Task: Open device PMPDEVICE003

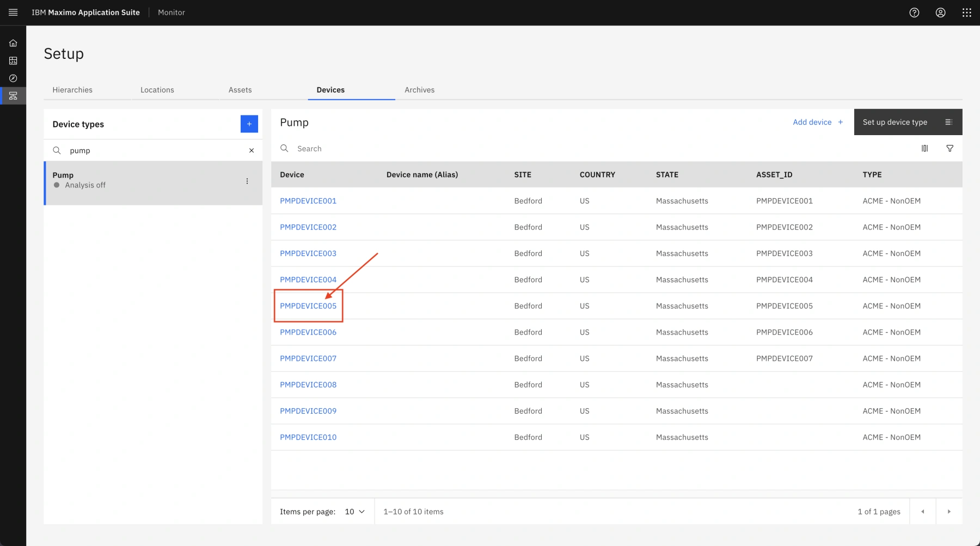Action: pyautogui.click(x=308, y=253)
